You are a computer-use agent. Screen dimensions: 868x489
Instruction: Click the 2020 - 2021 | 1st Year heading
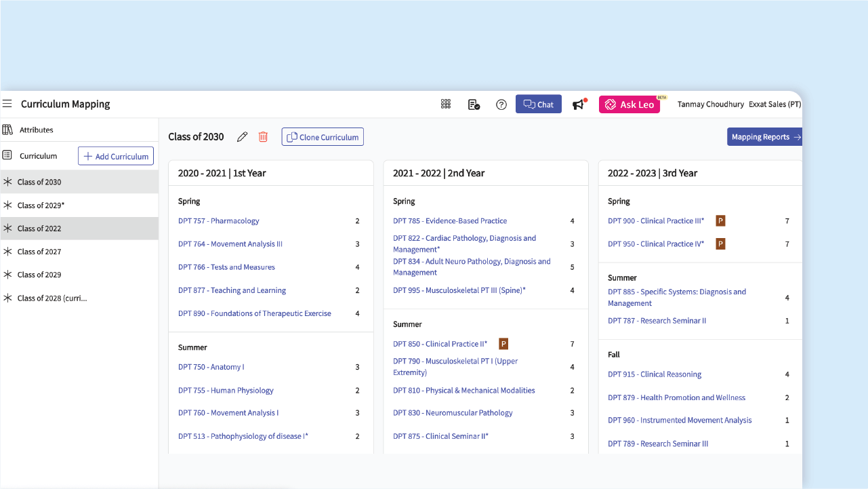coord(222,173)
